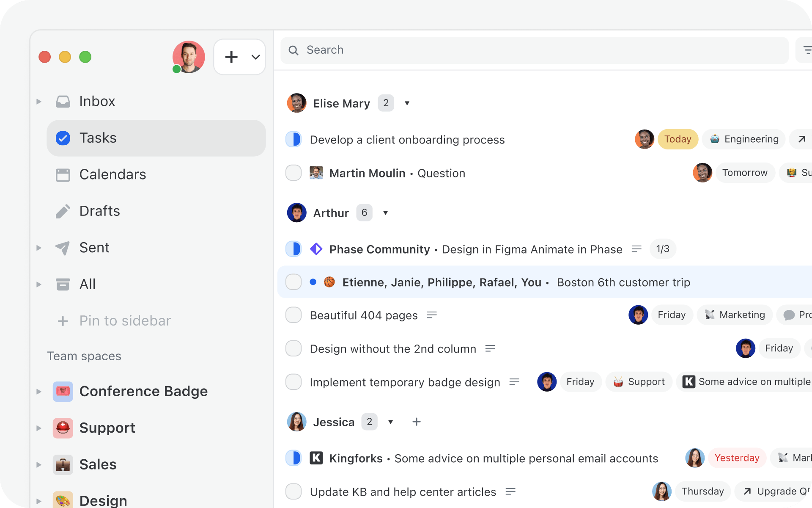Toggle checkbox for Update KB articles task

[294, 491]
